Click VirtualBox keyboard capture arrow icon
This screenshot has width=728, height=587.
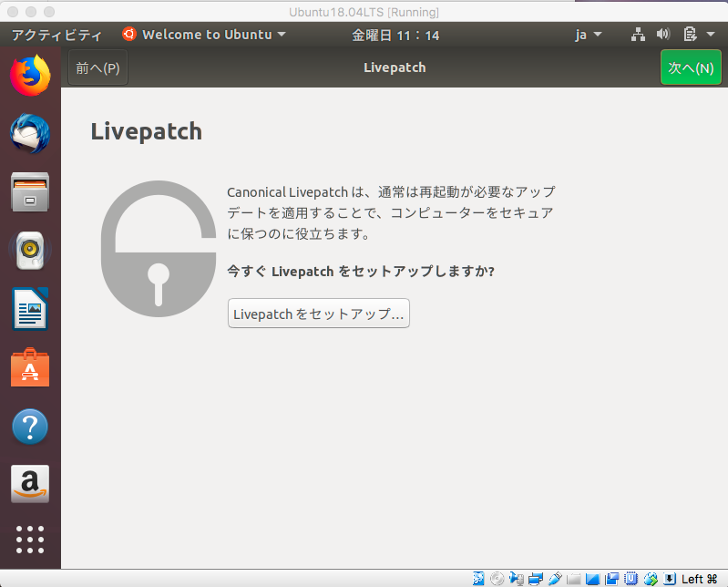(670, 579)
